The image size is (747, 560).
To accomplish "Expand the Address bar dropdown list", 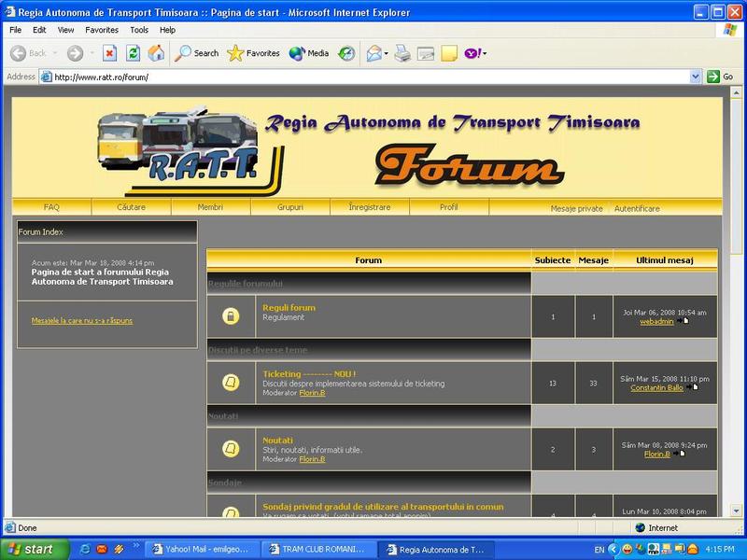I will click(695, 77).
